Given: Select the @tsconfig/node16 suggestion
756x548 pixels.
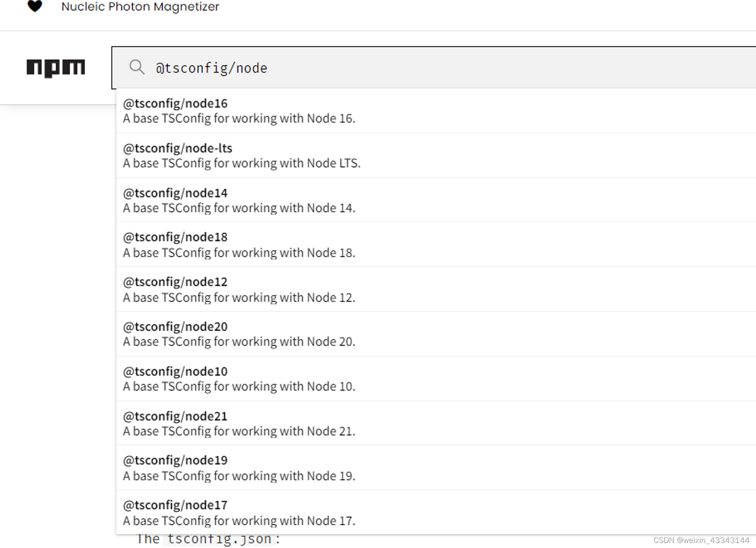Looking at the screenshot, I should (x=436, y=111).
